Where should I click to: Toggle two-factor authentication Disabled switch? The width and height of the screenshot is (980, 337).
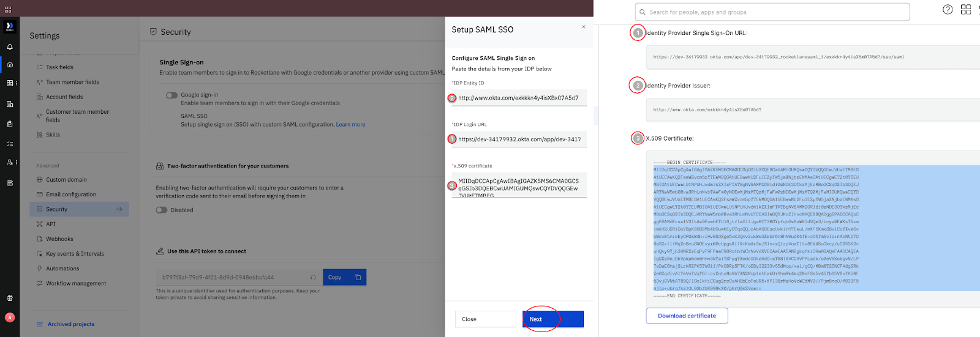(x=162, y=210)
